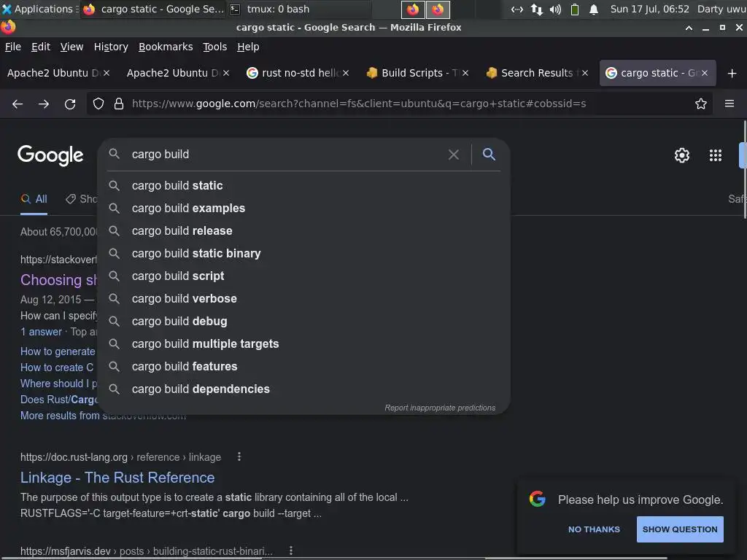This screenshot has width=747, height=560.
Task: Open Linkage - The Rust Reference result
Action: click(117, 478)
